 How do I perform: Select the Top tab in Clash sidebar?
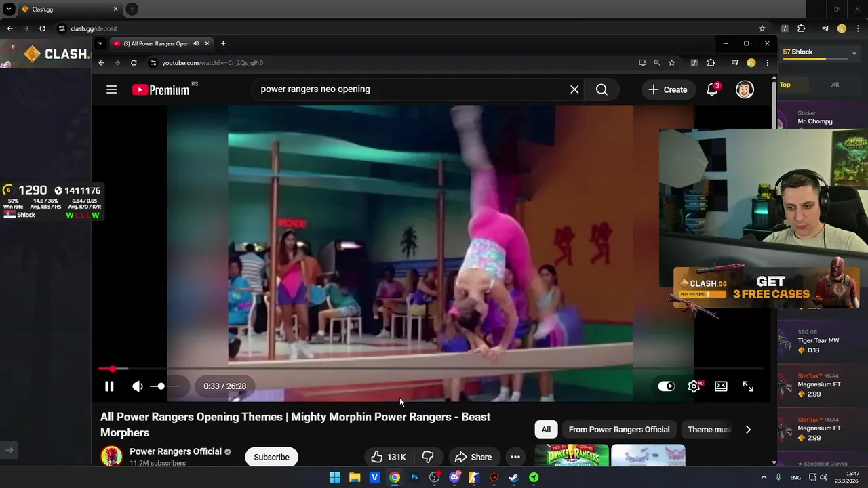(785, 85)
